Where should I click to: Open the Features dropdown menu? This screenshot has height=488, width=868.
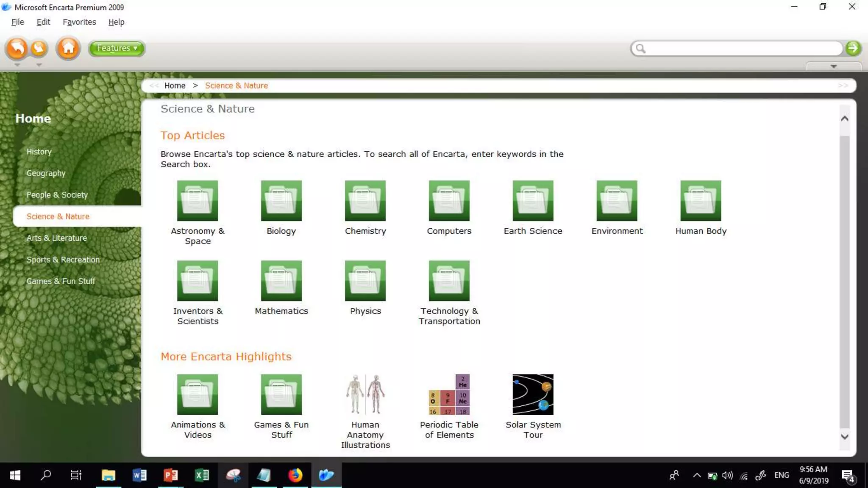tap(117, 48)
